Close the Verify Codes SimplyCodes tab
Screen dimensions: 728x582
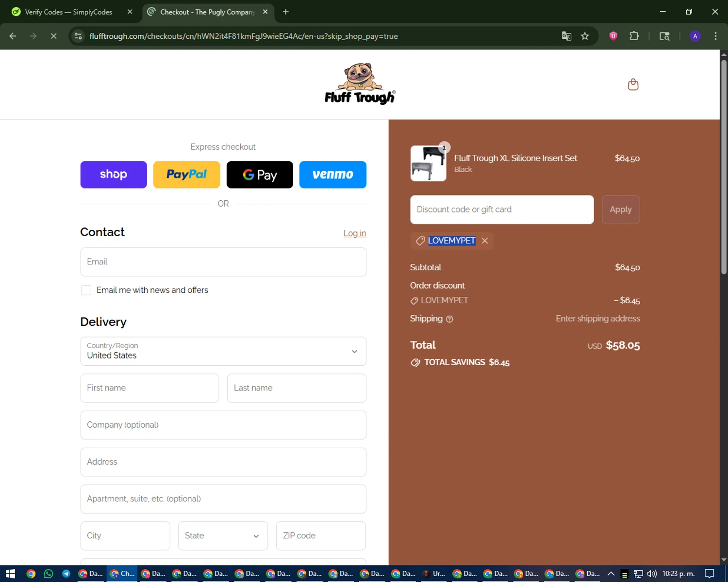coord(130,12)
